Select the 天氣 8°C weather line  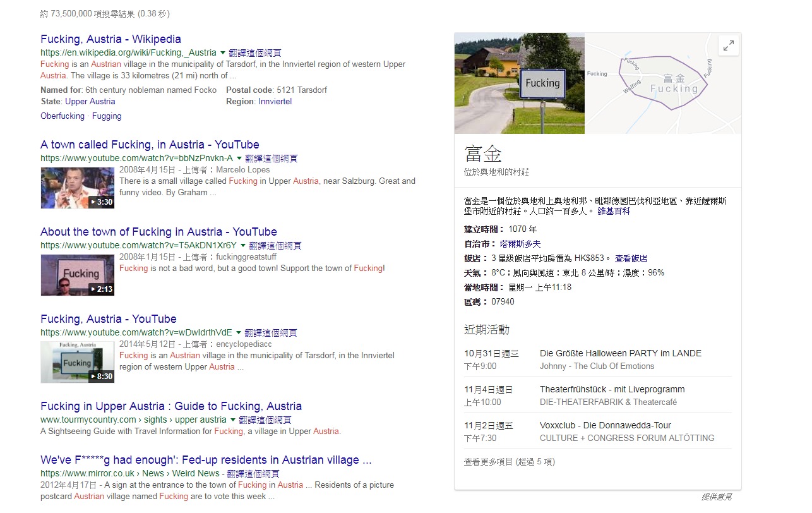pyautogui.click(x=564, y=272)
